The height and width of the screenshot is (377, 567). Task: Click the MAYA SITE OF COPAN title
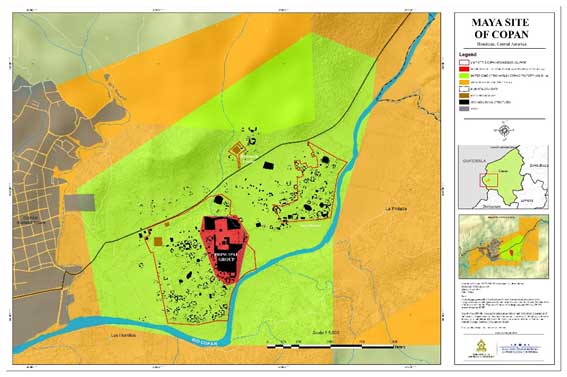pos(500,28)
